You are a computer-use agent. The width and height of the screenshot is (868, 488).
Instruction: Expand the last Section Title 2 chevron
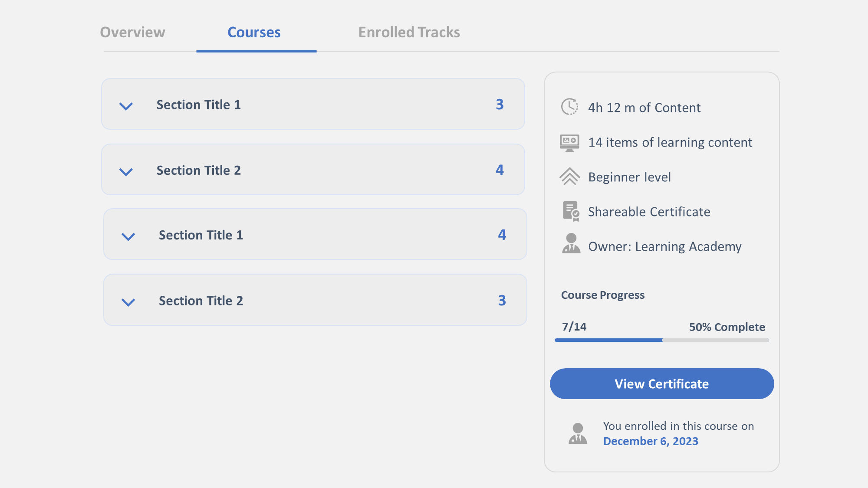128,302
